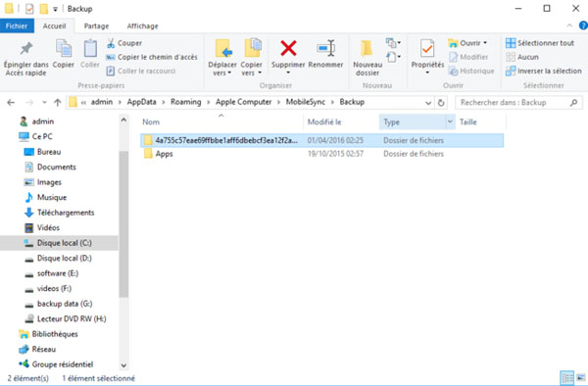Click the Renommer rename icon
This screenshot has height=386, width=588.
pyautogui.click(x=325, y=48)
